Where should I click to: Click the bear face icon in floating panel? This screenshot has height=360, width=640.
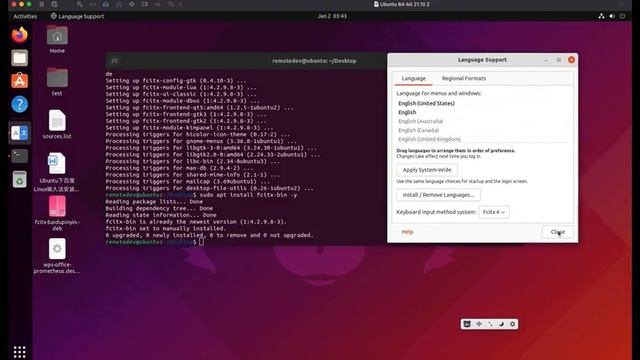tap(467, 324)
